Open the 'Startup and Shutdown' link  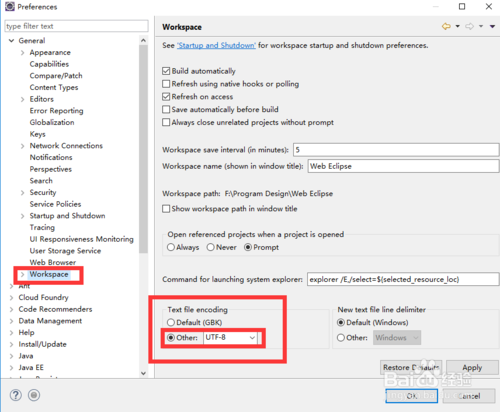(x=217, y=45)
